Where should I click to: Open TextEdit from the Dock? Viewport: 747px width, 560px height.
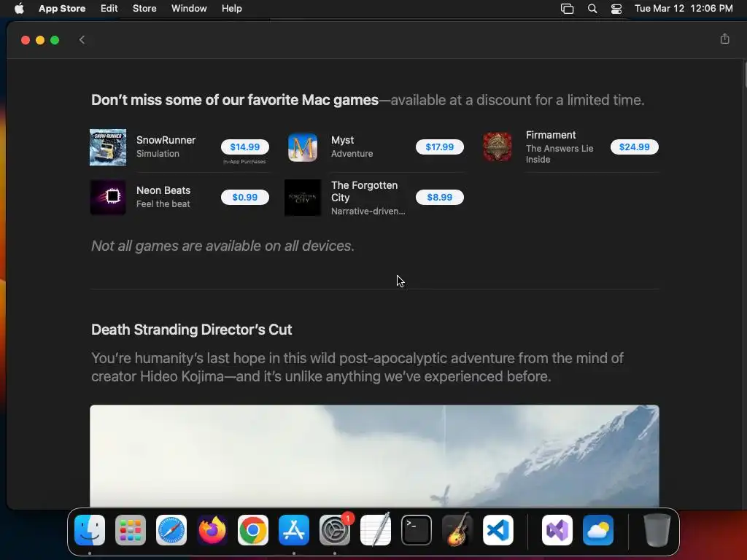pos(376,530)
